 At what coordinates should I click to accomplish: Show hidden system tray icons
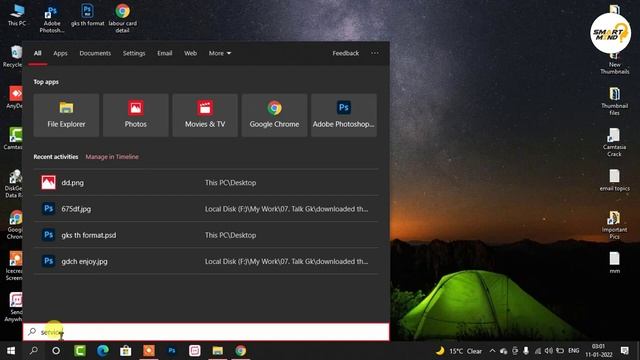[492, 351]
